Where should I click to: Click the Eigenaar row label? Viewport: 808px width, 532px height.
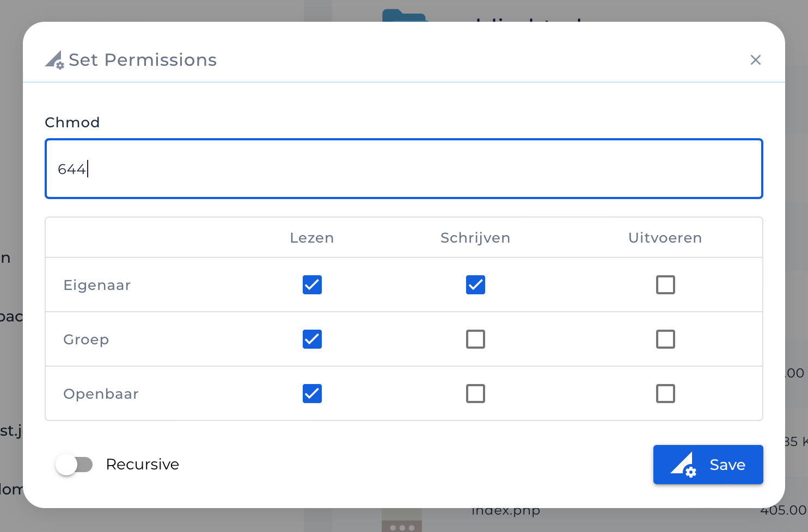click(x=97, y=284)
